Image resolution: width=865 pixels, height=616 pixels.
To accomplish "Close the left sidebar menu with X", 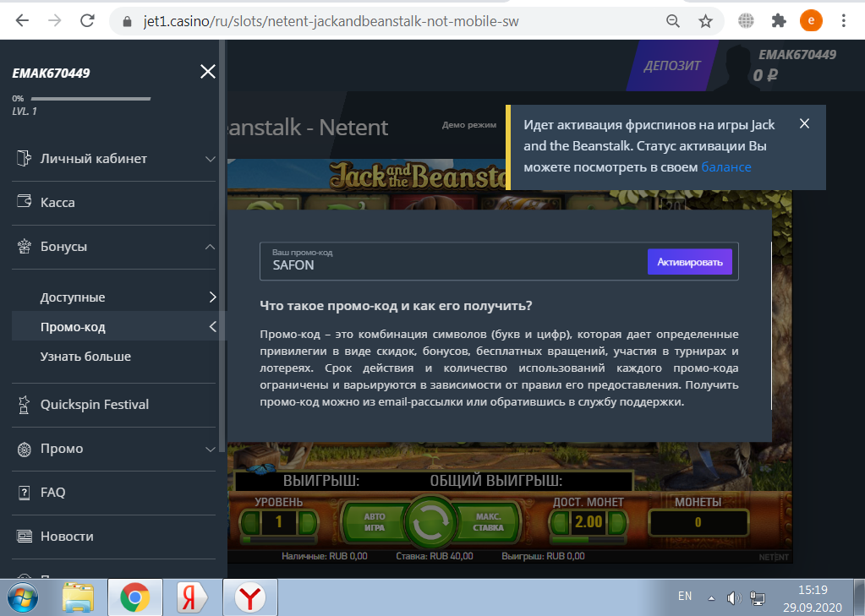I will pos(207,72).
